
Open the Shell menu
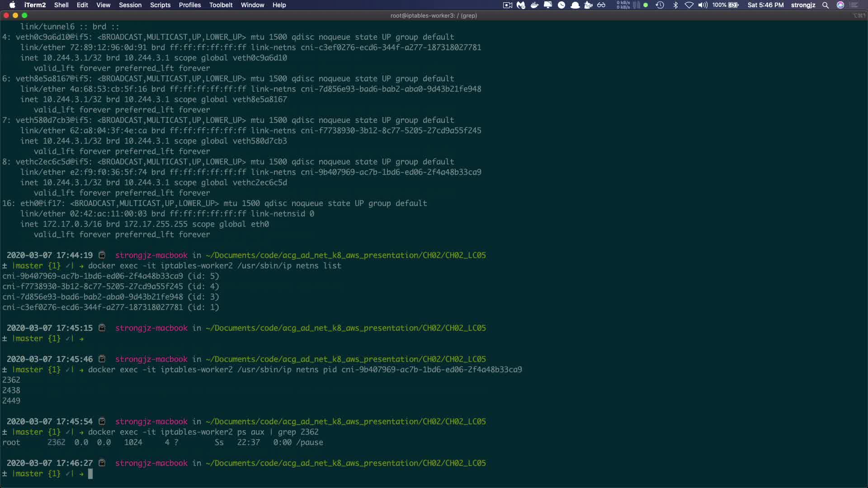pos(61,5)
